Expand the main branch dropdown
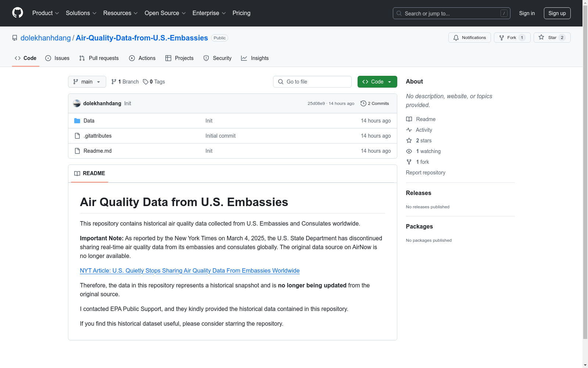Image resolution: width=588 pixels, height=368 pixels. [87, 82]
